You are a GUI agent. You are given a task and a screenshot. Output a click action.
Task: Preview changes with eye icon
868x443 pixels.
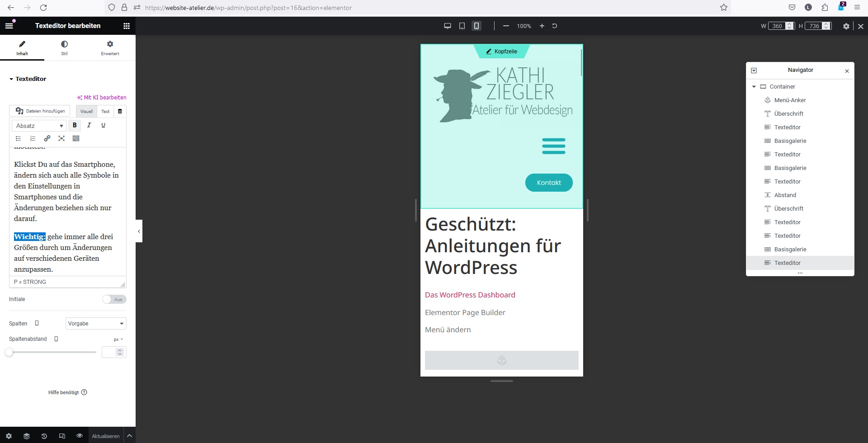pyautogui.click(x=80, y=435)
